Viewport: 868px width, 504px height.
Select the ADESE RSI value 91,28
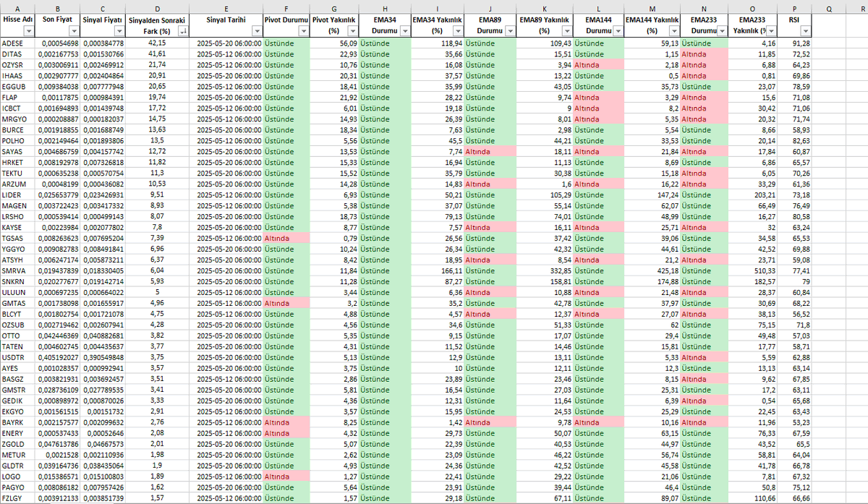pyautogui.click(x=795, y=43)
